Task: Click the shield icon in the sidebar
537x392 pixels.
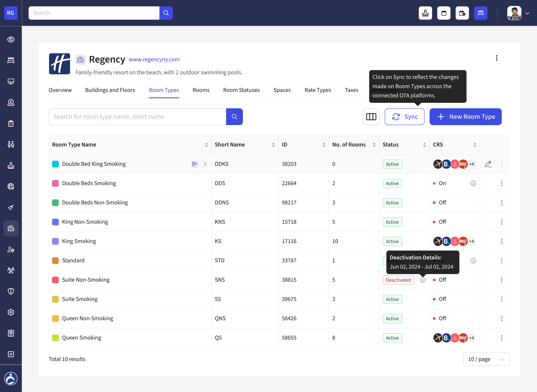Action: (11, 291)
